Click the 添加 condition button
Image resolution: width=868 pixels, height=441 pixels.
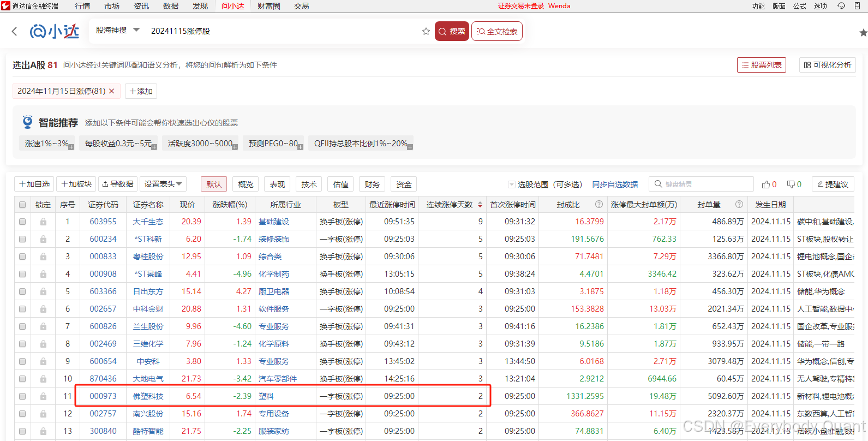coord(141,91)
